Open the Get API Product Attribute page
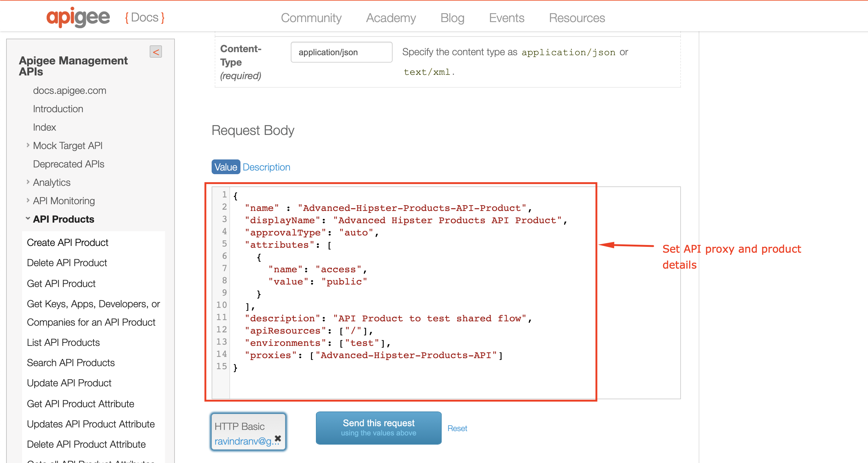The width and height of the screenshot is (868, 463). click(x=81, y=404)
